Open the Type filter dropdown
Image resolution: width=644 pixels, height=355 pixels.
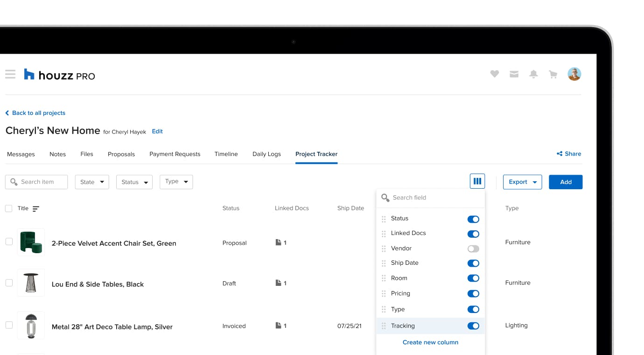pos(176,182)
